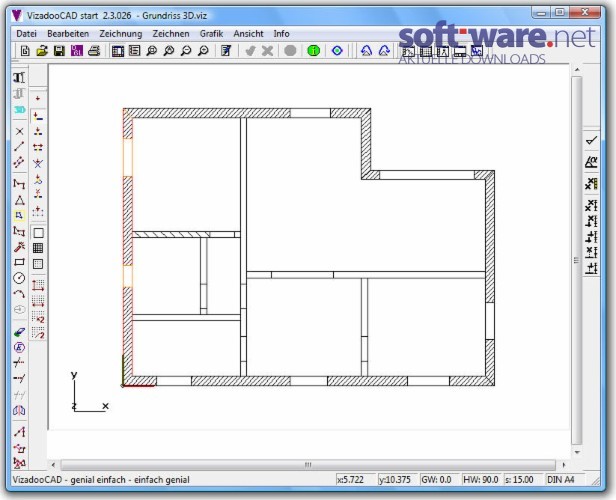Click the last zoom magnifier icon
Screen dimensions: 616x500
pos(204,51)
